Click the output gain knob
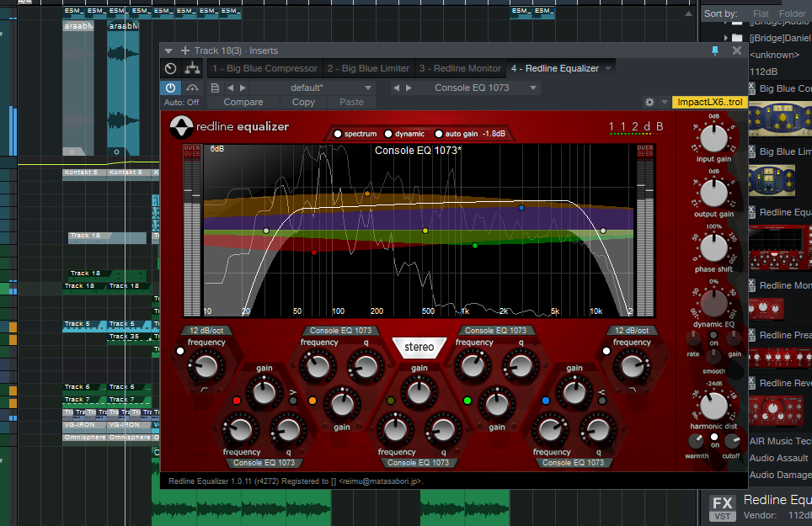Screen dimensions: 812x526 pos(713,193)
